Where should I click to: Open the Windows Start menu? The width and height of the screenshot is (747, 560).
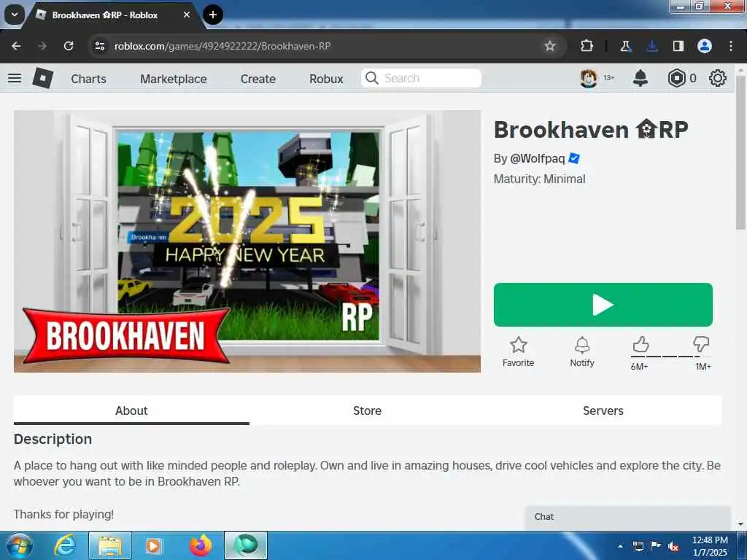click(x=18, y=545)
